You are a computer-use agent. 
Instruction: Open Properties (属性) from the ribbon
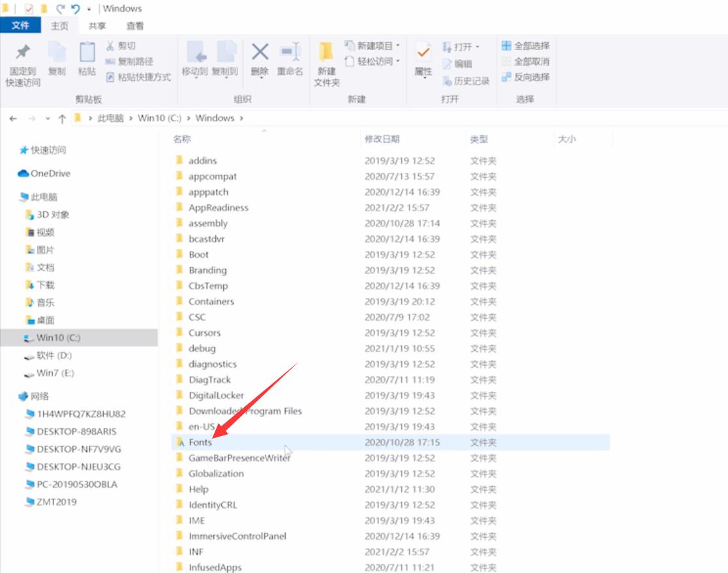pos(423,59)
